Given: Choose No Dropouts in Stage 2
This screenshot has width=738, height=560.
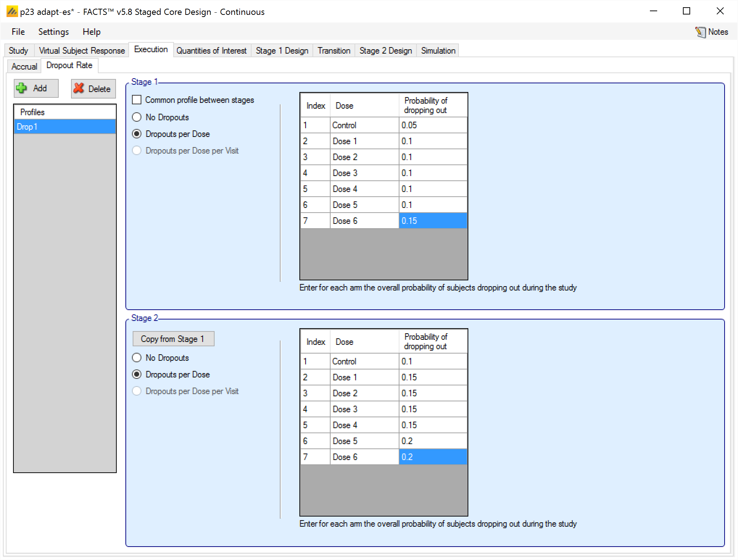Looking at the screenshot, I should (x=137, y=358).
